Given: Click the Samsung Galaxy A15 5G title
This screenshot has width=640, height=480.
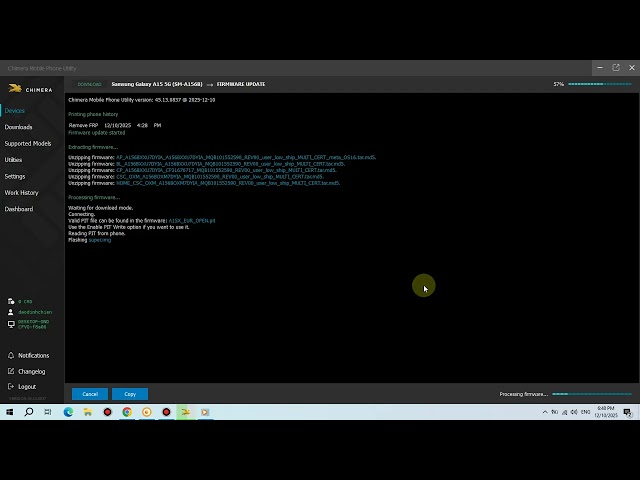Looking at the screenshot, I should pos(157,84).
